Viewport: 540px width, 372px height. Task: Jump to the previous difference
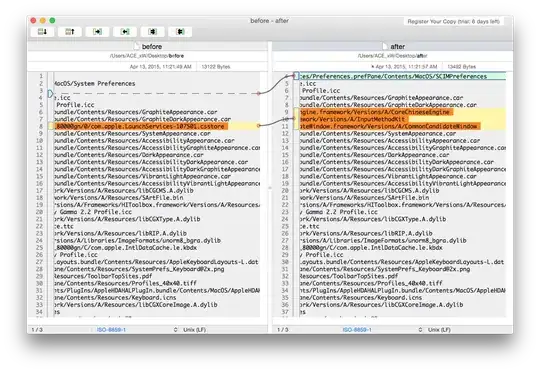[x=70, y=32]
